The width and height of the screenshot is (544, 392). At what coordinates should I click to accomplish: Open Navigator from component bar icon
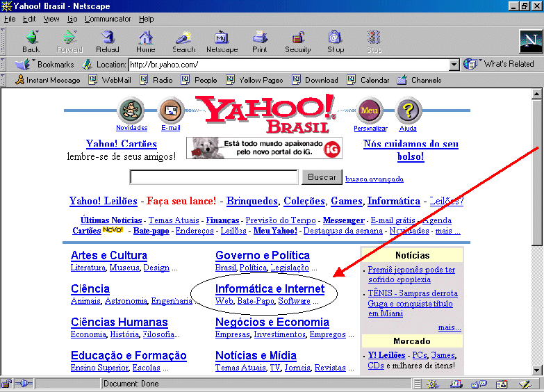[x=432, y=384]
